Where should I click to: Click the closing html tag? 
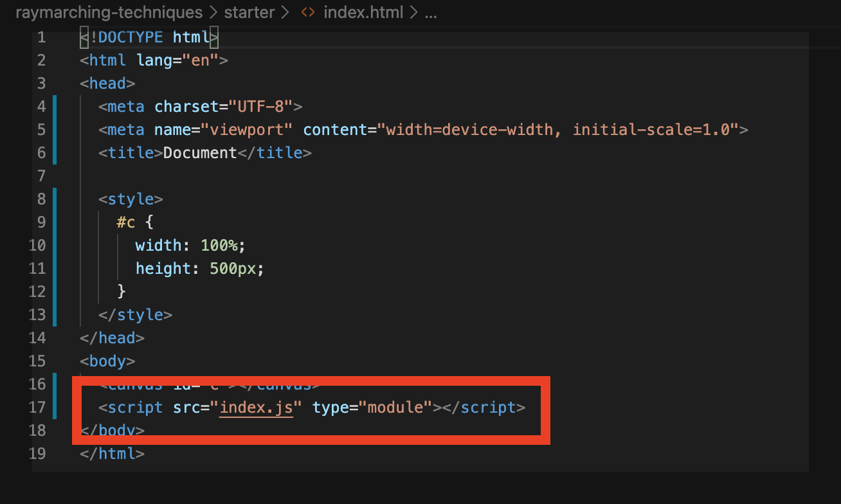pyautogui.click(x=112, y=453)
